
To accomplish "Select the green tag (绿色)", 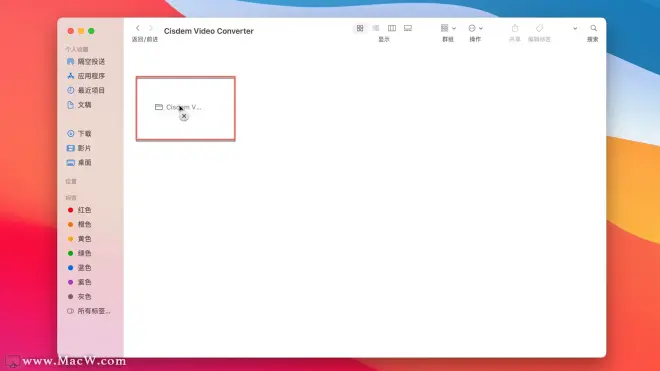I will click(79, 253).
